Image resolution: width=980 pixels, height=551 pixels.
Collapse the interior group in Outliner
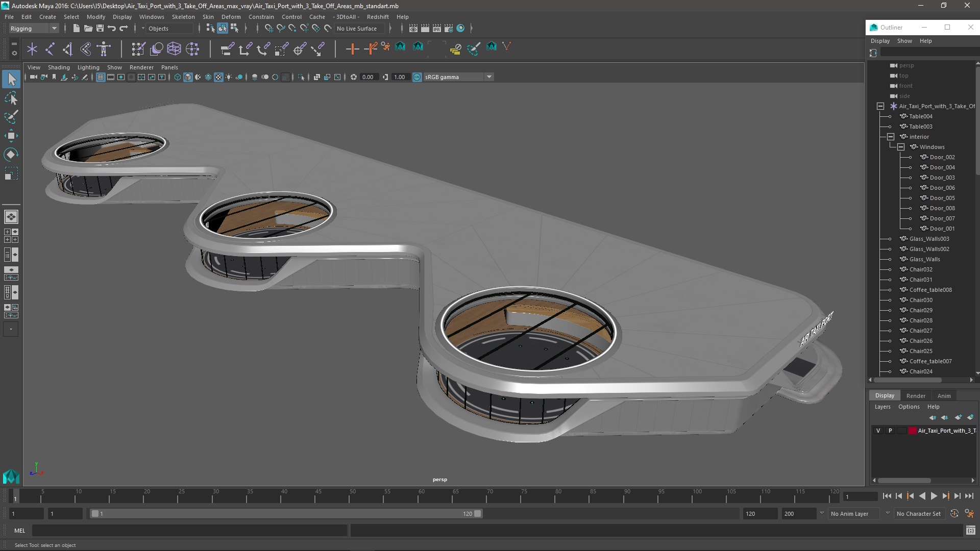[891, 137]
